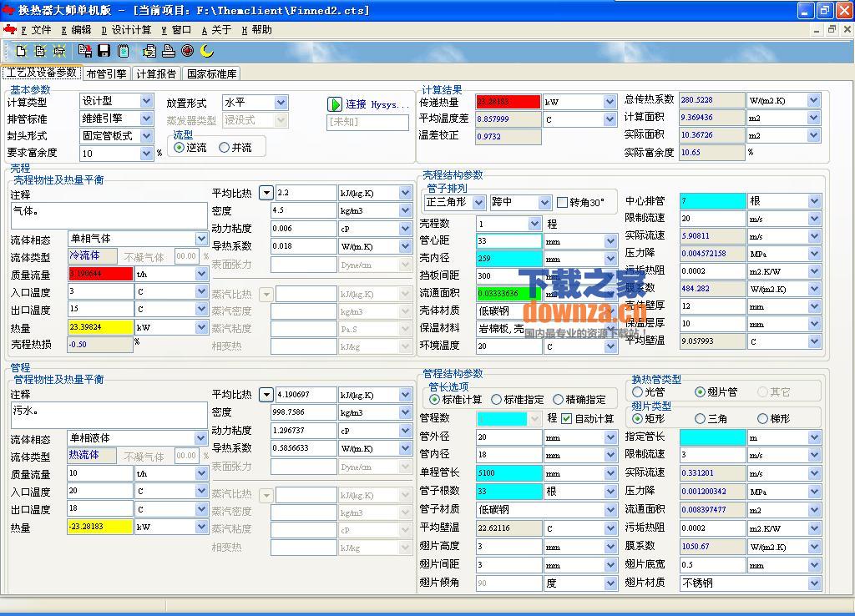
Task: Click the black floppy disk save icon
Action: (x=104, y=51)
